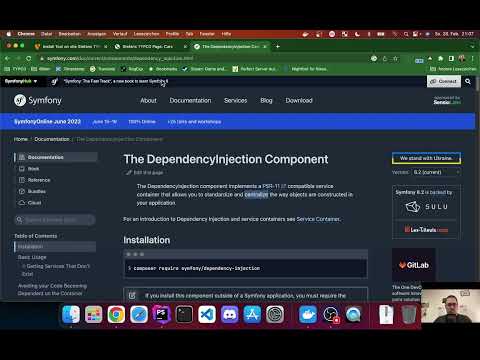The image size is (480, 360).
Task: Select Documentation in the left sidebar
Action: click(56, 157)
